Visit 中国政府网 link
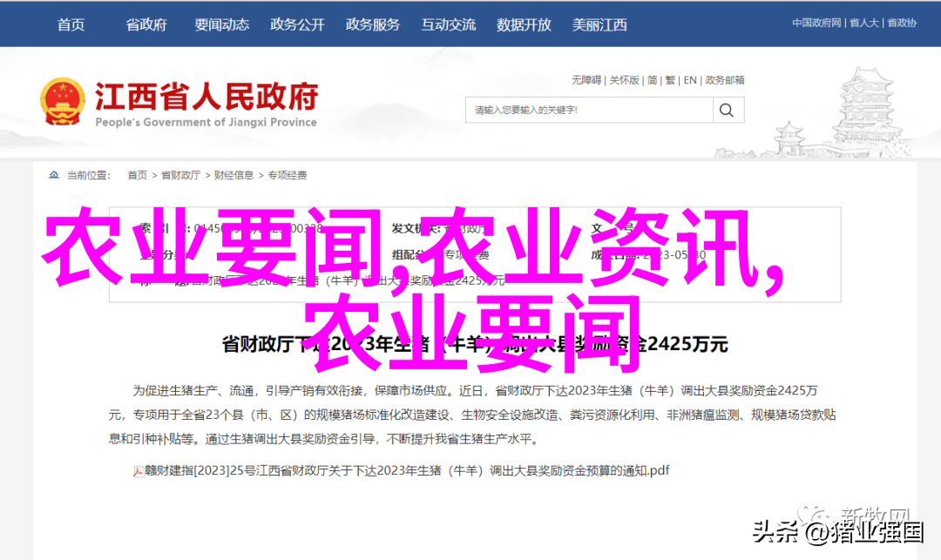The width and height of the screenshot is (941, 560). pyautogui.click(x=816, y=23)
